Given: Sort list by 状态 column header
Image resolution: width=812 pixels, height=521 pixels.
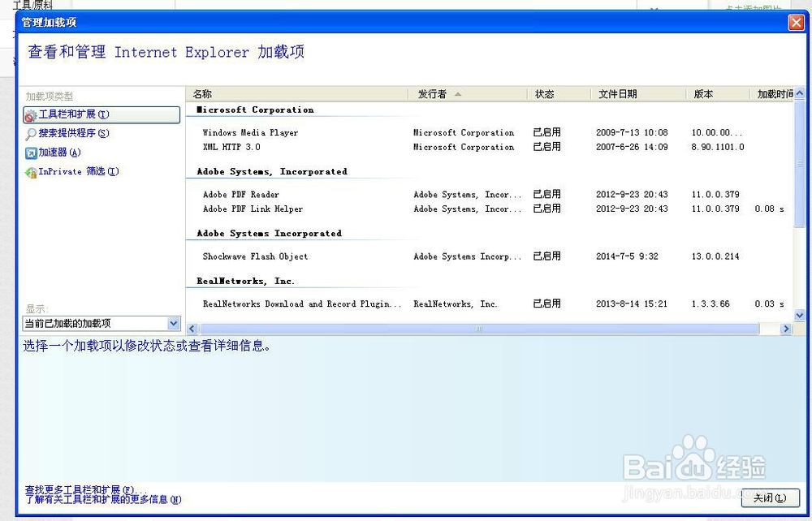Looking at the screenshot, I should (x=559, y=93).
